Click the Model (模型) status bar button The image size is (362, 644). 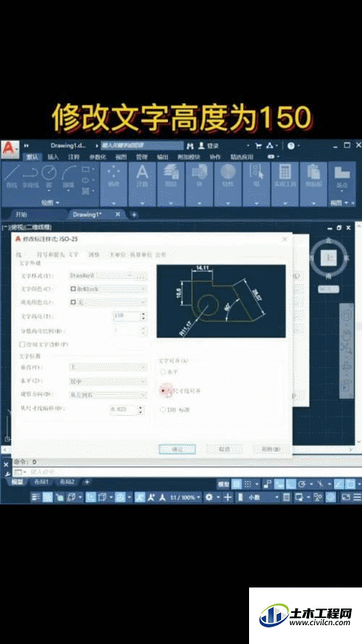point(223,484)
